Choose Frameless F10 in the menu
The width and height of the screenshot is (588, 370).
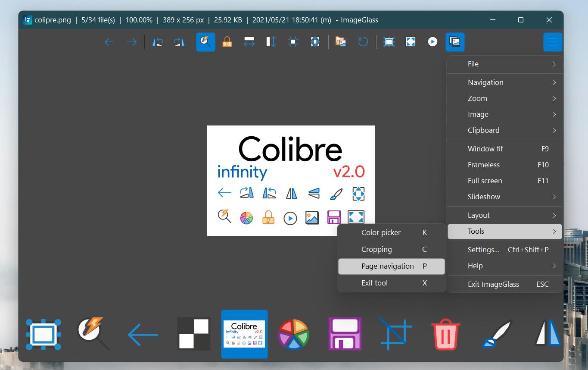pos(505,165)
